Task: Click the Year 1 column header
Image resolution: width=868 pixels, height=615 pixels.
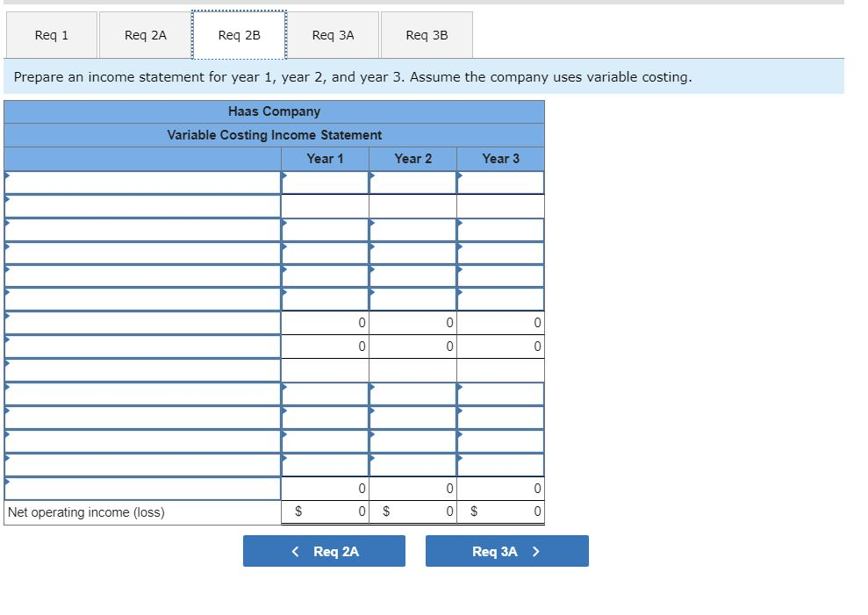Action: point(325,159)
